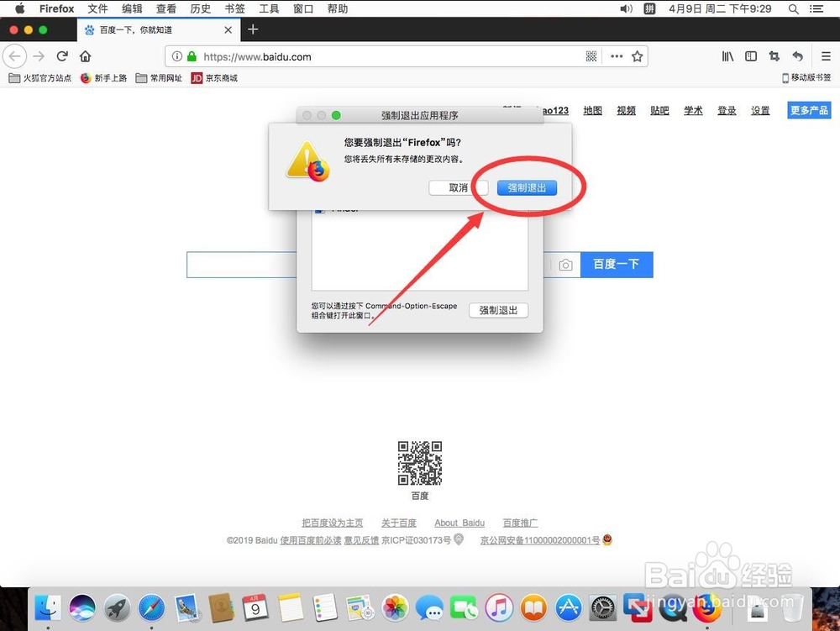Bookmark this page with the star icon

tap(637, 56)
